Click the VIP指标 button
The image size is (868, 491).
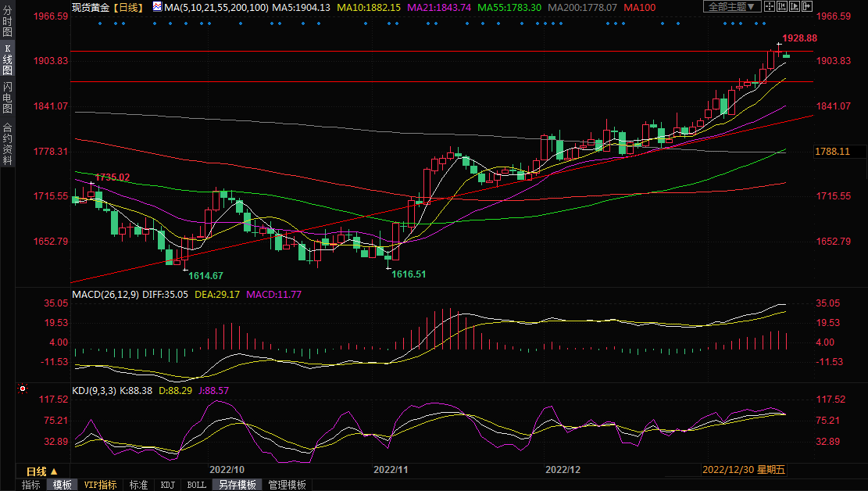[101, 485]
